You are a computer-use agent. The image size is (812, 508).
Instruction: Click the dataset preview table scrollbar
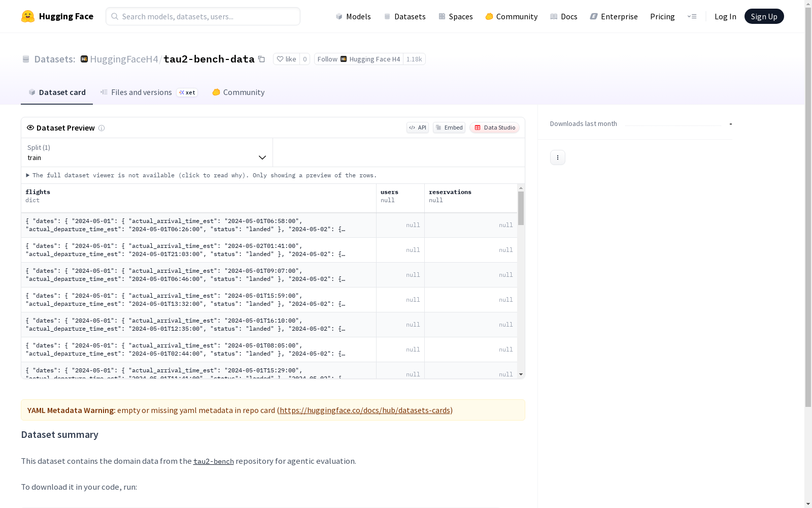click(521, 208)
